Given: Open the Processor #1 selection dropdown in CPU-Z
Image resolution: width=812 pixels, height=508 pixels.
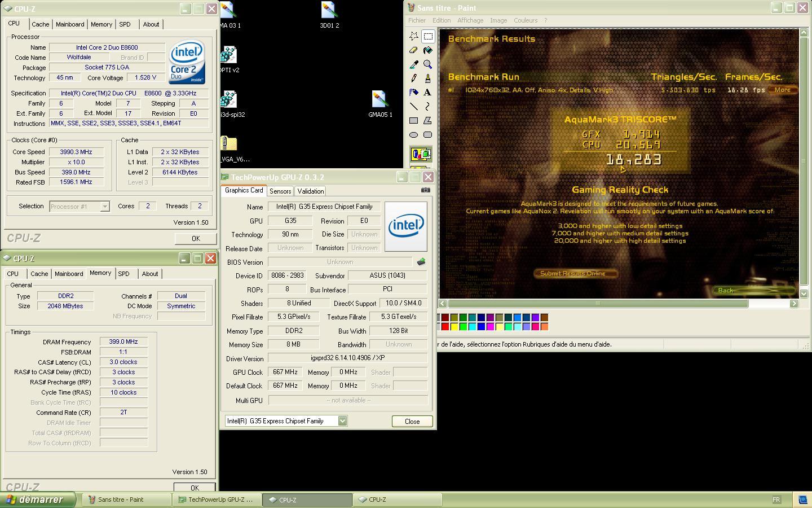Looking at the screenshot, I should click(x=104, y=207).
